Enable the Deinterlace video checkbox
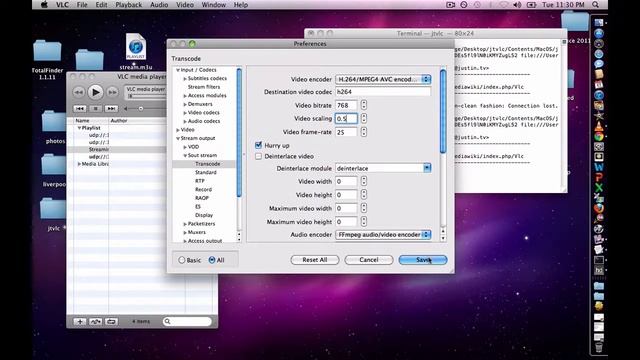The width and height of the screenshot is (640, 360). (258, 156)
